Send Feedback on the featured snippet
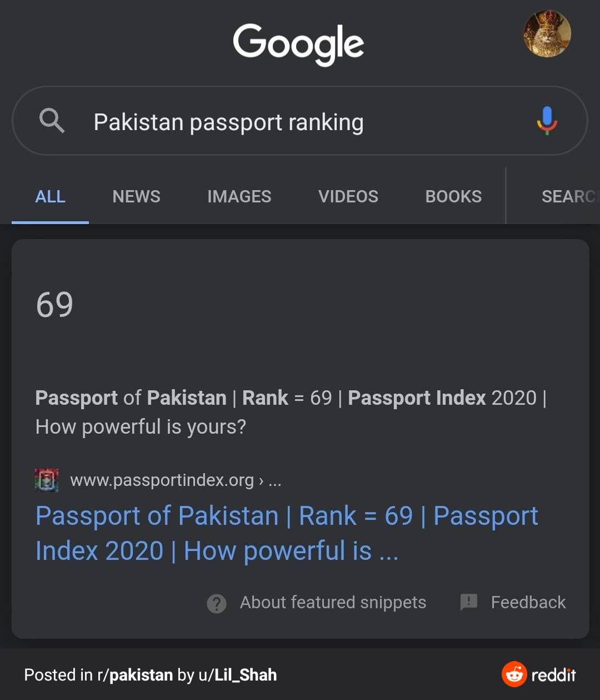 [x=528, y=602]
